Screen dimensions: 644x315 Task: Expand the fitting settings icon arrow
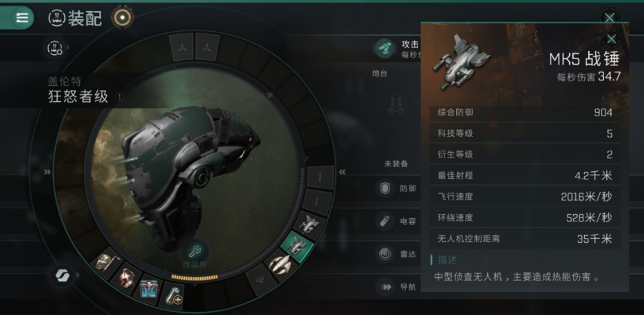(x=68, y=48)
